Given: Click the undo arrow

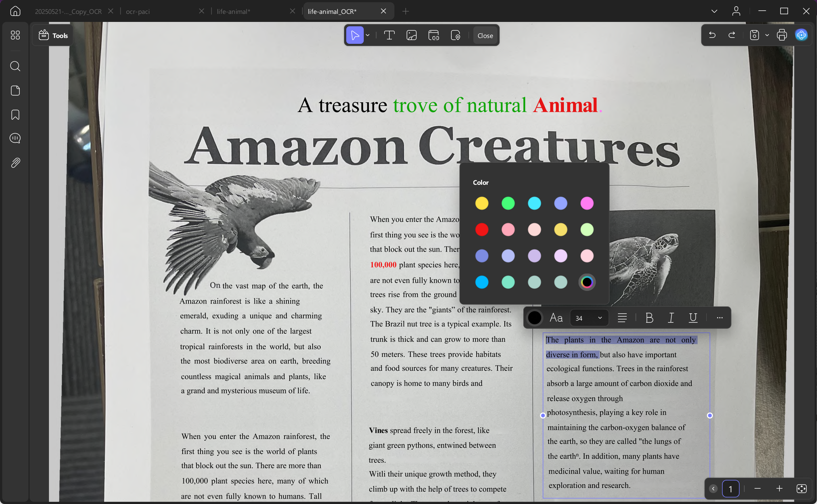Looking at the screenshot, I should tap(712, 35).
